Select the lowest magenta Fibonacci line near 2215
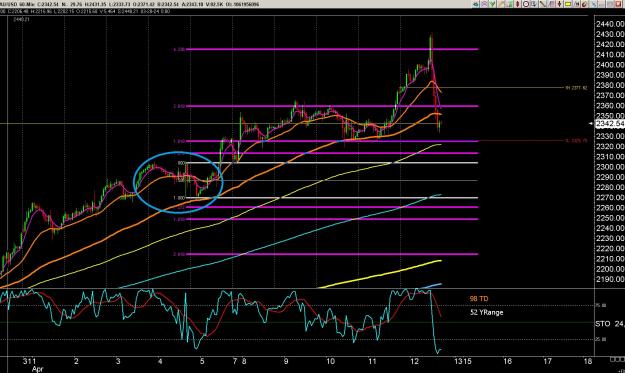Screen dimensions: 625x373 point(331,254)
